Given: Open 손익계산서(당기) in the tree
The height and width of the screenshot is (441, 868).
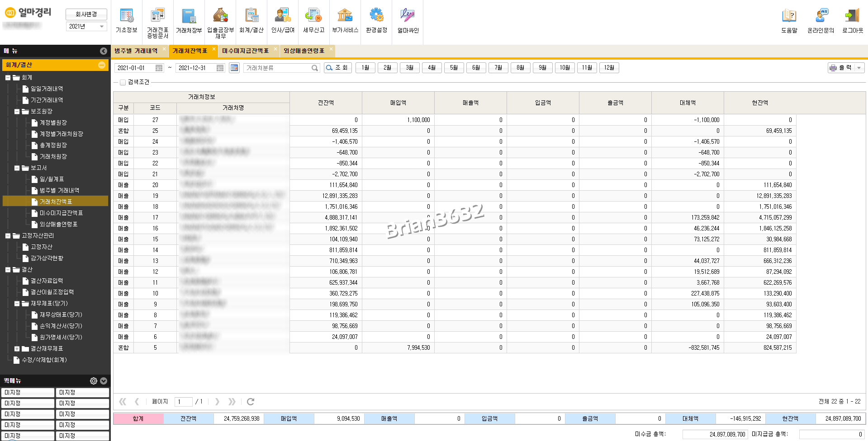Looking at the screenshot, I should tap(61, 326).
